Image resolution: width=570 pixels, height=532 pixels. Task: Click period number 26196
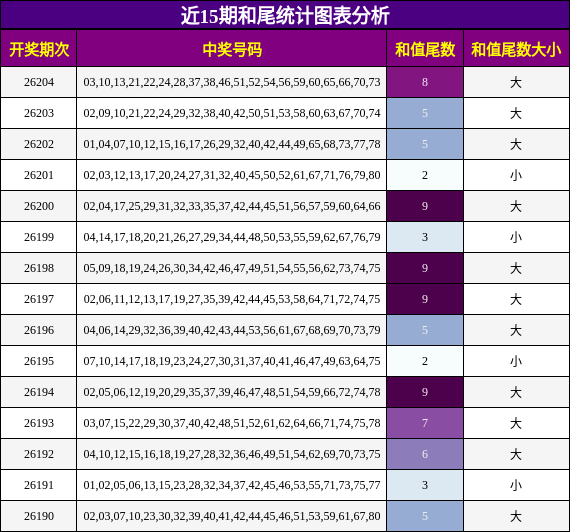[x=39, y=330]
